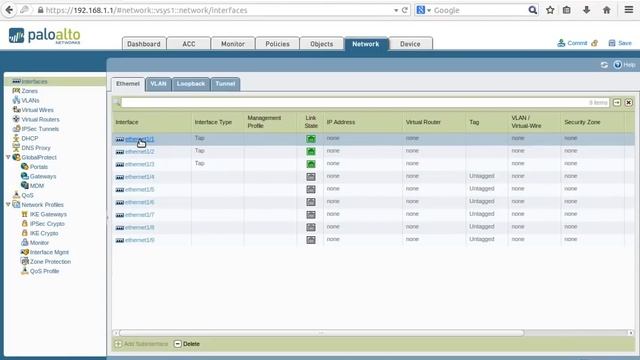Click link state icon for ethernet1/1
Viewport: 640px width, 360px height.
coord(311,139)
